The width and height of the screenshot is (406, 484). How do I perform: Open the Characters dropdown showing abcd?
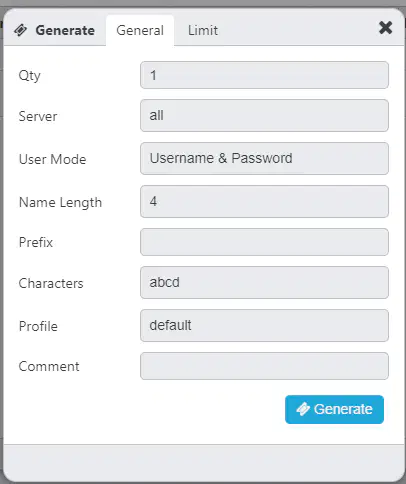264,282
